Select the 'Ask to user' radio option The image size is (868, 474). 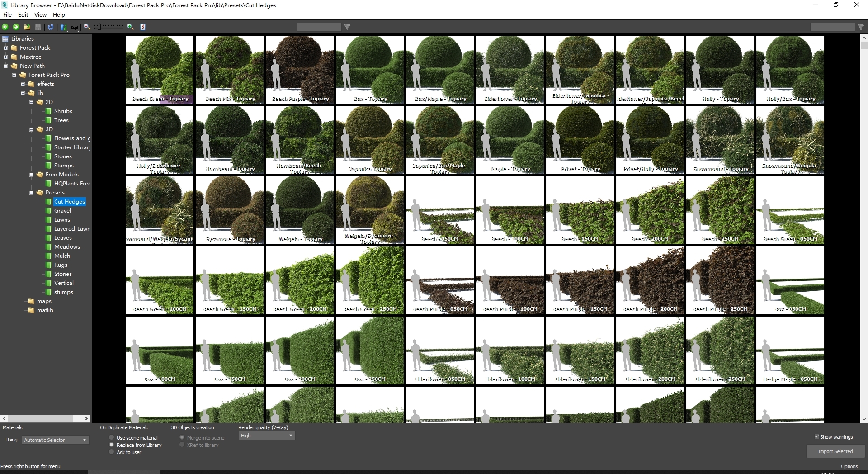[112, 452]
